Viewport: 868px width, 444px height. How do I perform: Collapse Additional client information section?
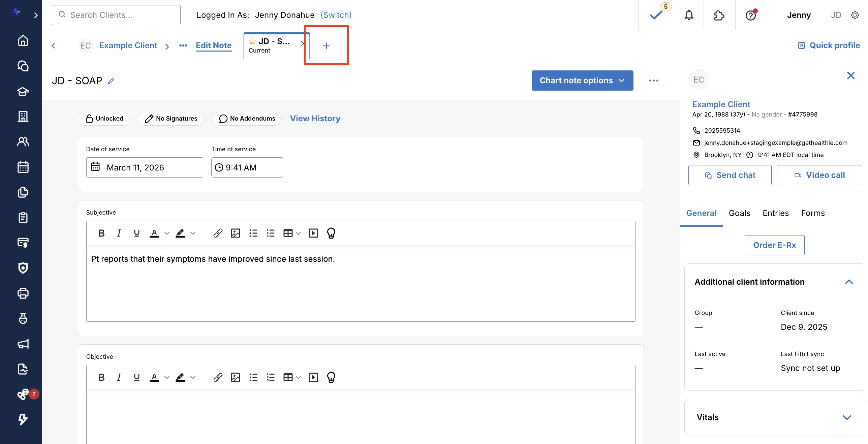[x=848, y=282]
